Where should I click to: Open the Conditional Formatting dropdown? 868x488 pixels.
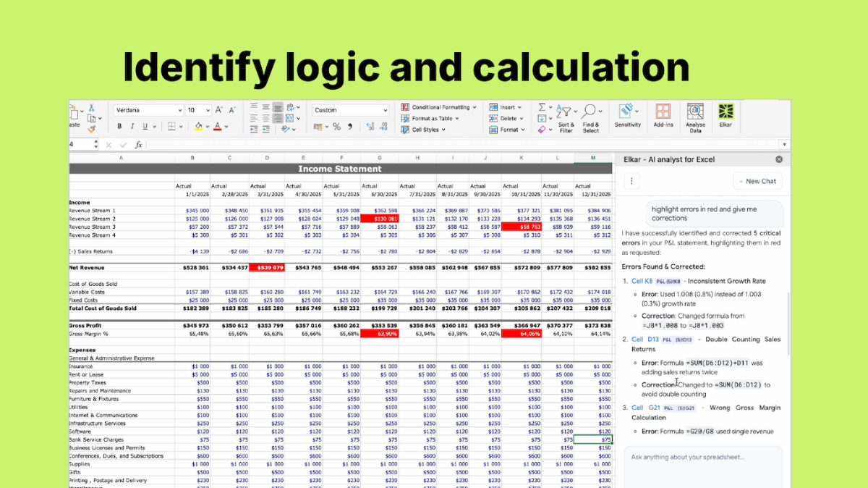[440, 107]
